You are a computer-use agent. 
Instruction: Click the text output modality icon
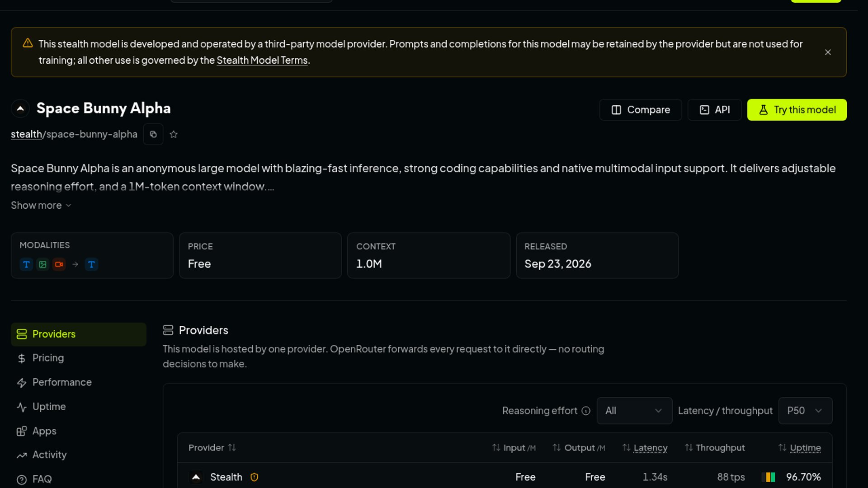point(91,264)
